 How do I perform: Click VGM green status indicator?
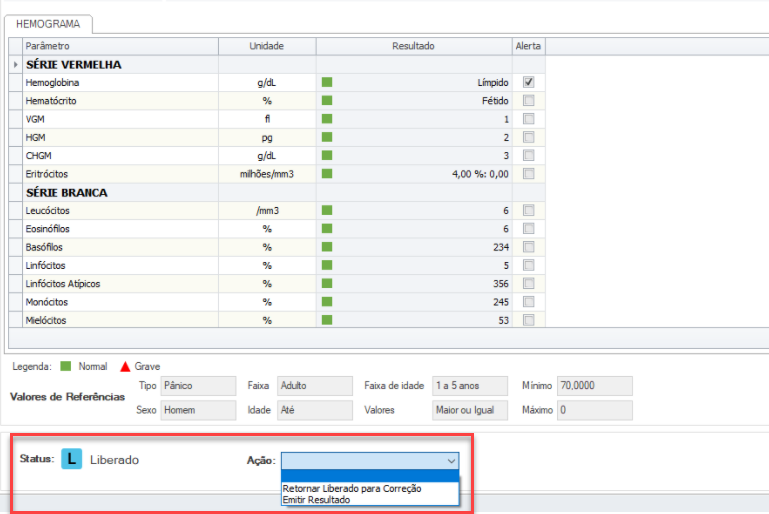(x=327, y=119)
